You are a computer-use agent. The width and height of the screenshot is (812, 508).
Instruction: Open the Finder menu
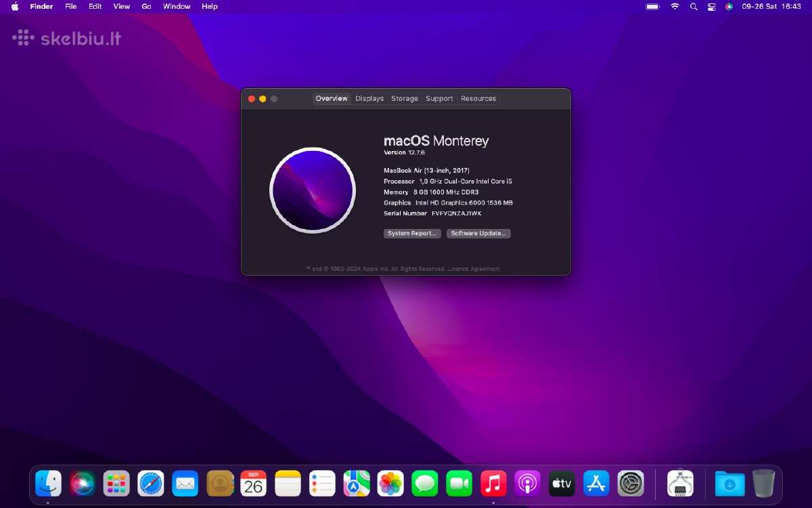point(41,6)
